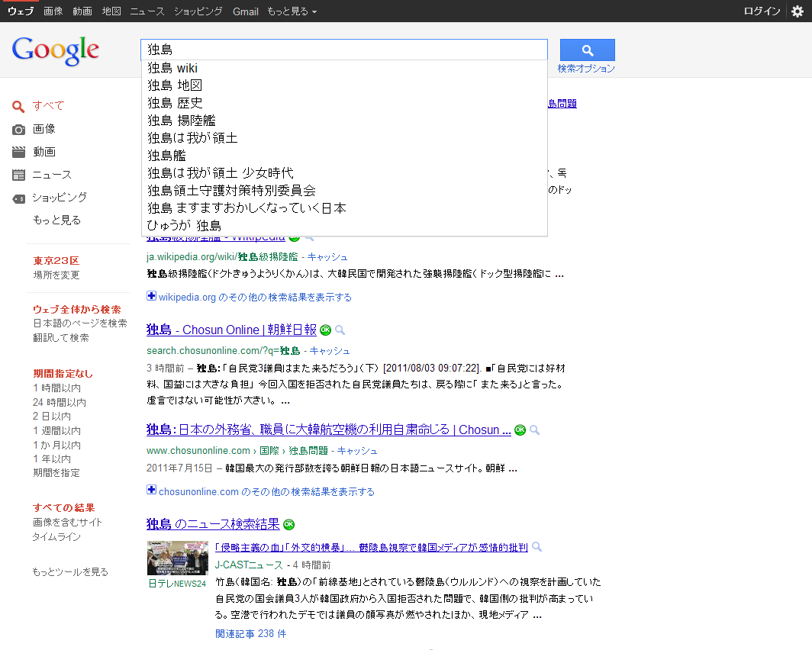Select the camera 画像 sidebar icon

[18, 130]
